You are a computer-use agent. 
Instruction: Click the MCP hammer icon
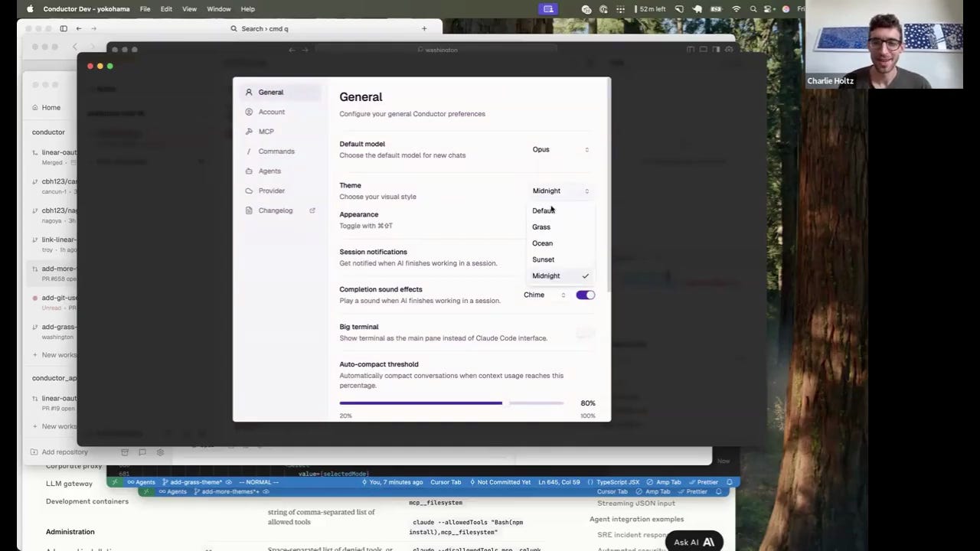coord(249,132)
